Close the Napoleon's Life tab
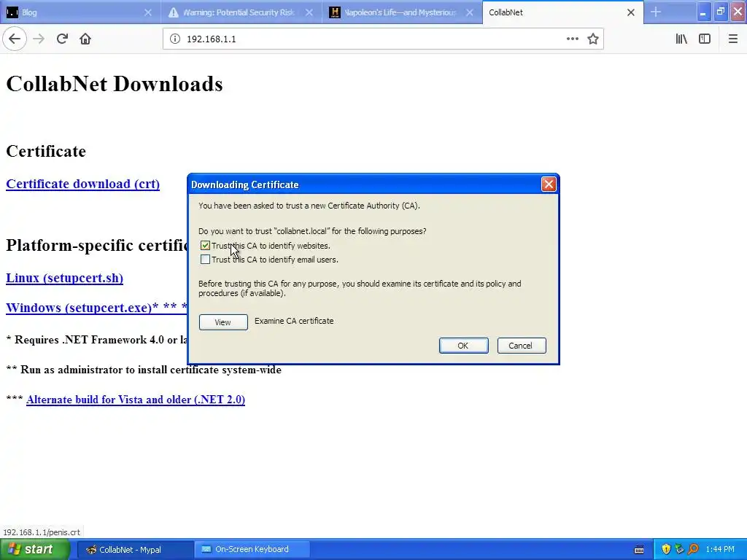Screen dimensions: 747x560 (469, 12)
